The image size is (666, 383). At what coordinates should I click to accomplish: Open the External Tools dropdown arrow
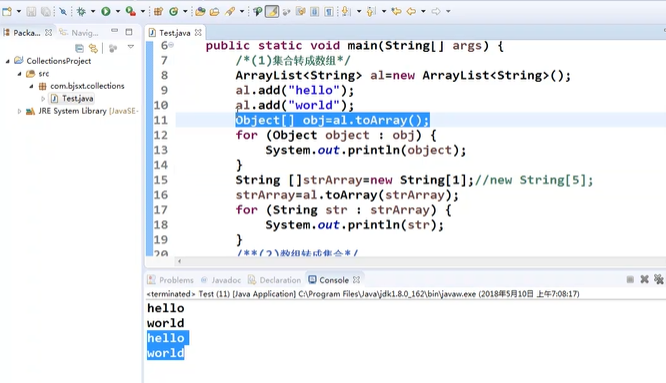click(x=143, y=11)
